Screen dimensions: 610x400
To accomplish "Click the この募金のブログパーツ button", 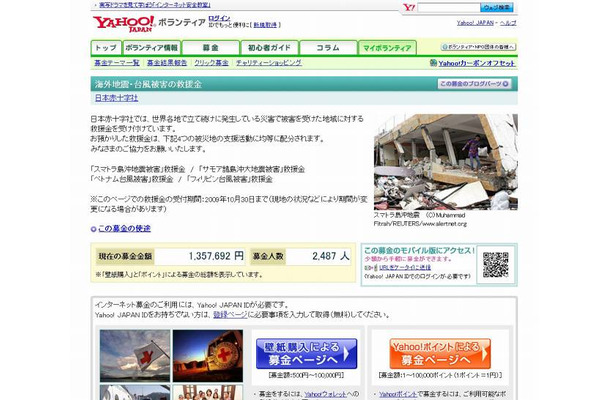I will tap(477, 84).
